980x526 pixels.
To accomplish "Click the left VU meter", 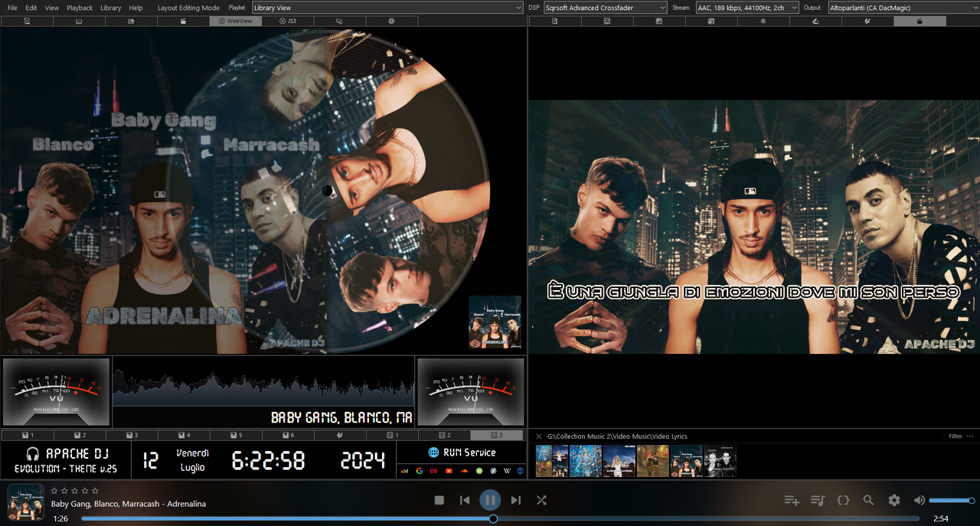I will (56, 392).
